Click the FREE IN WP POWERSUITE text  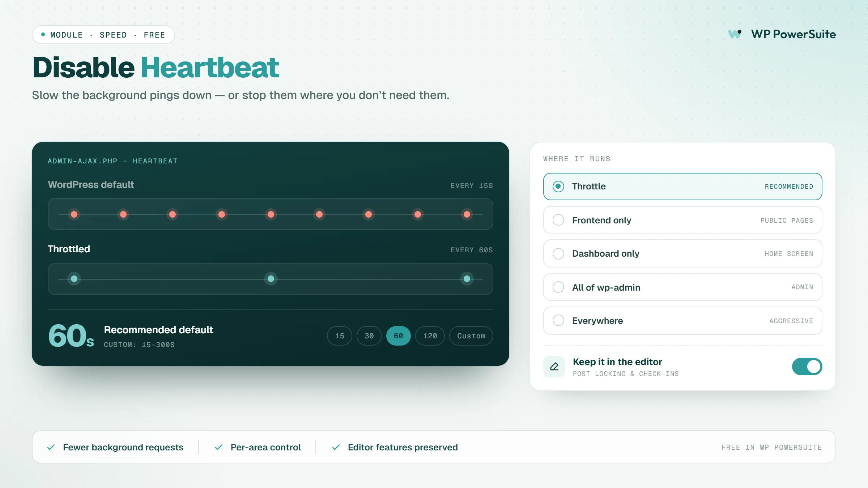click(771, 447)
